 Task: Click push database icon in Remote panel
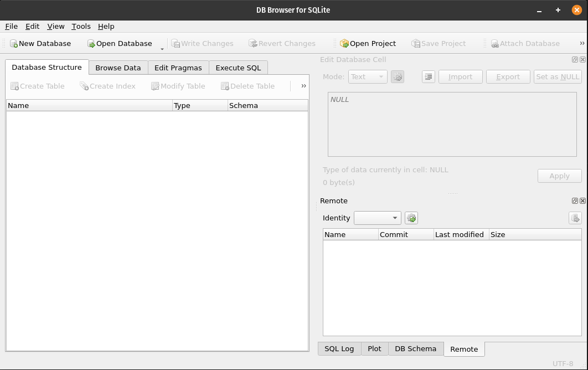[x=575, y=218]
